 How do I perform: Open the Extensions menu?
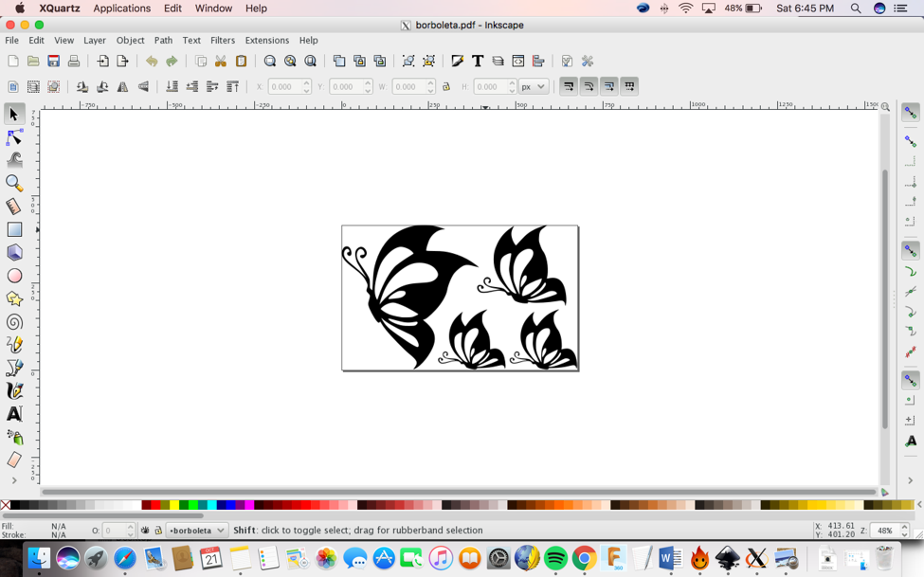pos(267,40)
